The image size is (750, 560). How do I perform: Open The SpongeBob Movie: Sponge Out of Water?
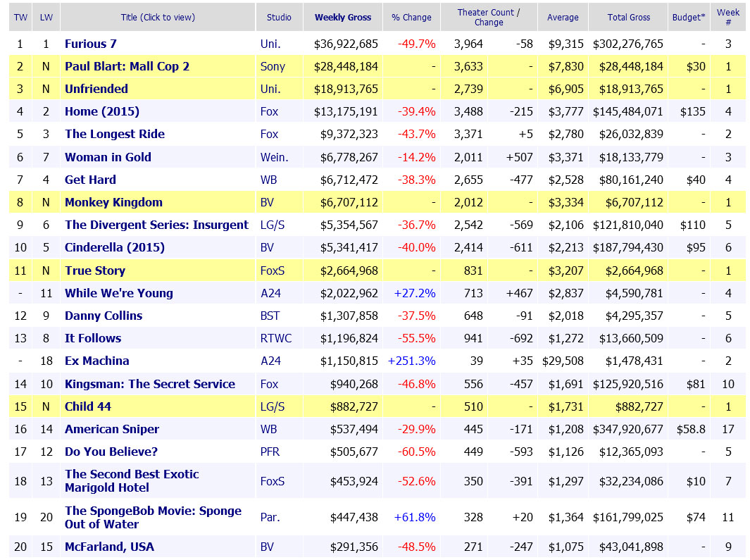(153, 518)
